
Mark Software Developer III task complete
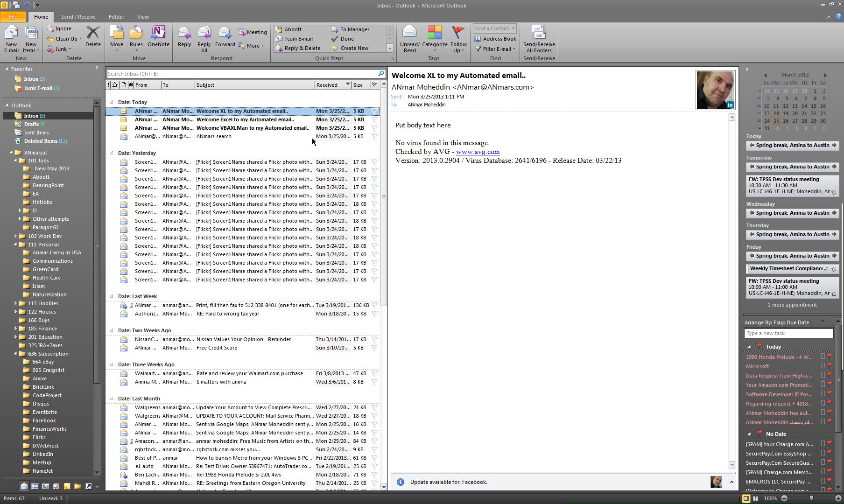(823, 394)
